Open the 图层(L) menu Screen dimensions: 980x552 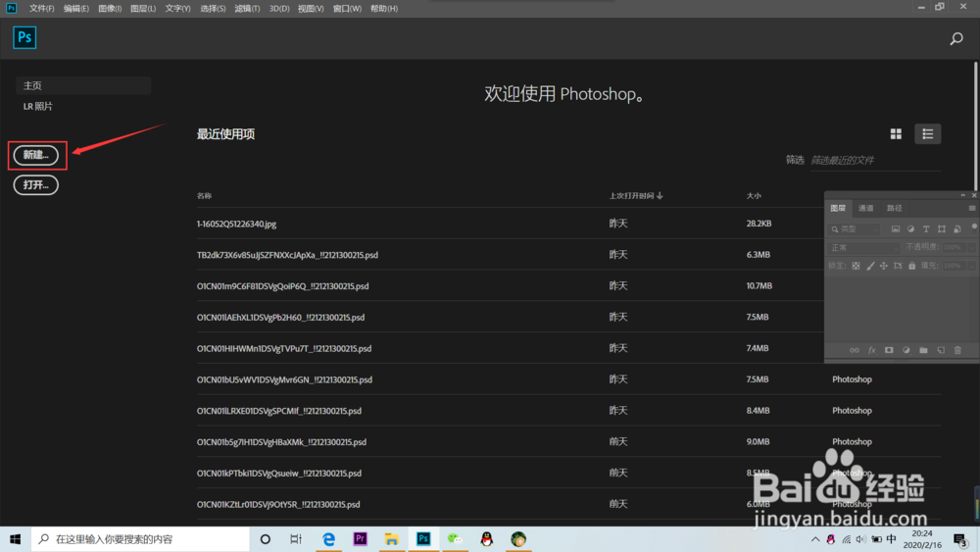click(x=143, y=9)
